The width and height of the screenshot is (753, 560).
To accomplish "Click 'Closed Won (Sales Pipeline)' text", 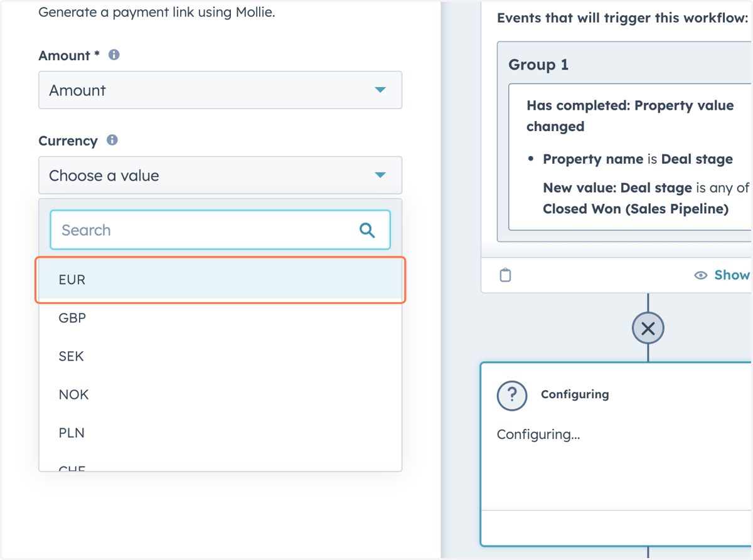I will pyautogui.click(x=636, y=209).
